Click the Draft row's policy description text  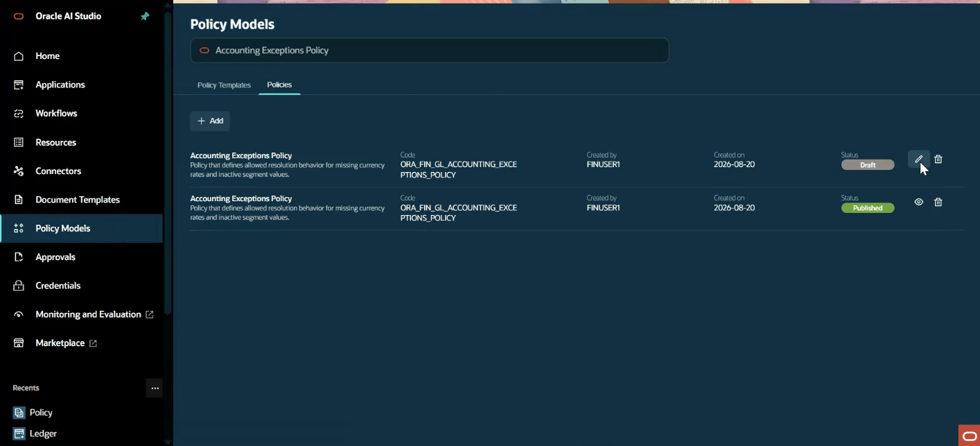pyautogui.click(x=288, y=170)
